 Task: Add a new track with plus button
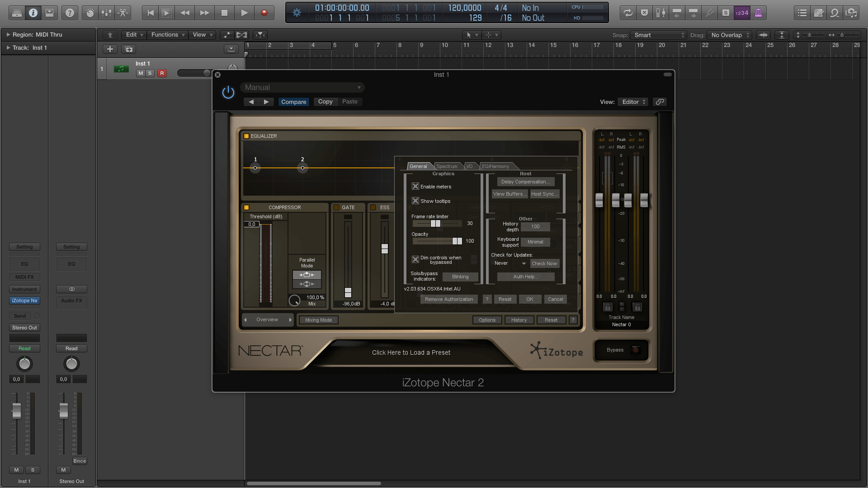tap(110, 49)
